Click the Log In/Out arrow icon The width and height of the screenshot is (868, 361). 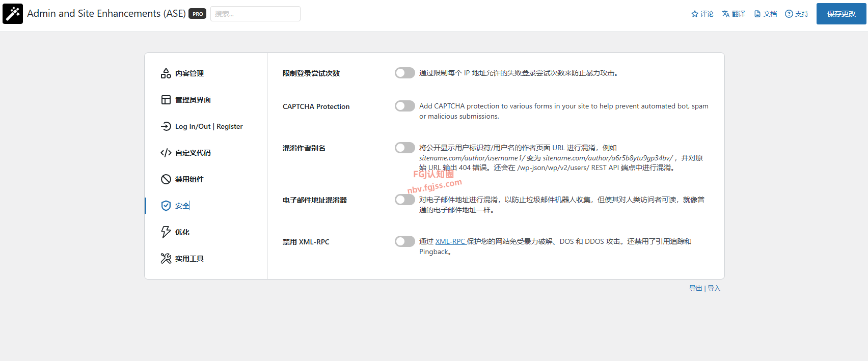(x=166, y=126)
